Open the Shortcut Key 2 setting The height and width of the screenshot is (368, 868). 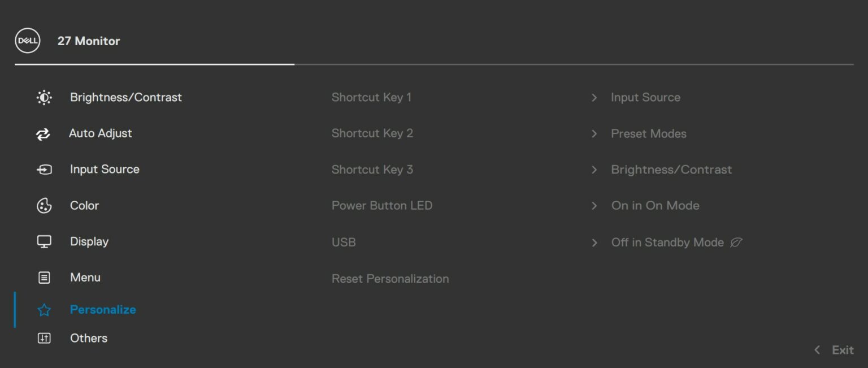(x=372, y=133)
